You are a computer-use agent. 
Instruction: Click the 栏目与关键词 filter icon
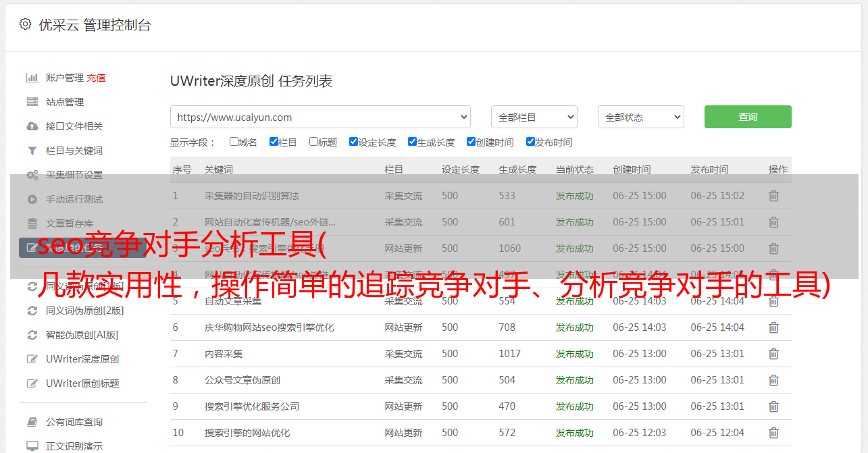click(x=32, y=151)
